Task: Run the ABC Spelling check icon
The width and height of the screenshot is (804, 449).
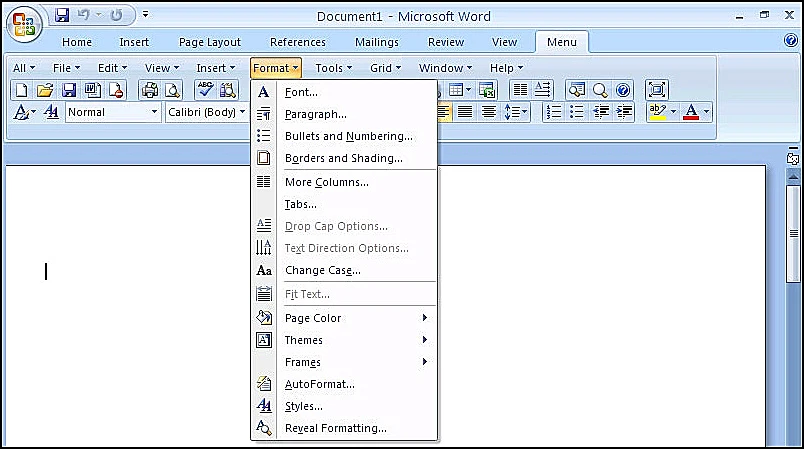Action: point(206,90)
